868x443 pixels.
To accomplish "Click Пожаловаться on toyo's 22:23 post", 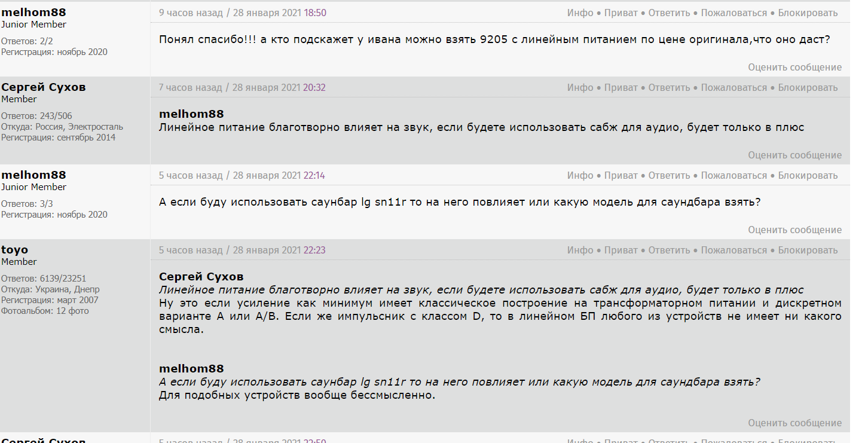I will pos(733,250).
